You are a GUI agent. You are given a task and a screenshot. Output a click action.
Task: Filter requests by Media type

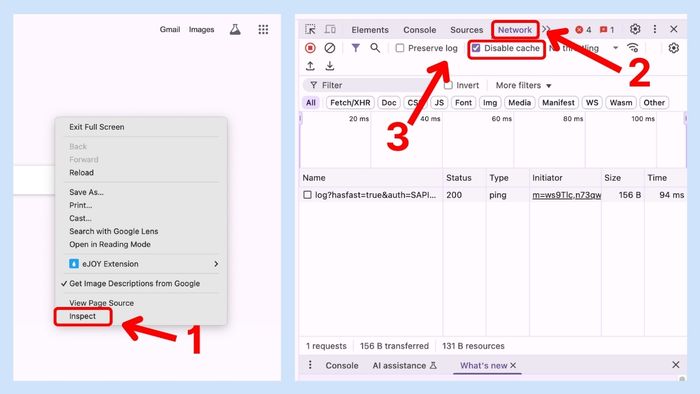point(520,103)
